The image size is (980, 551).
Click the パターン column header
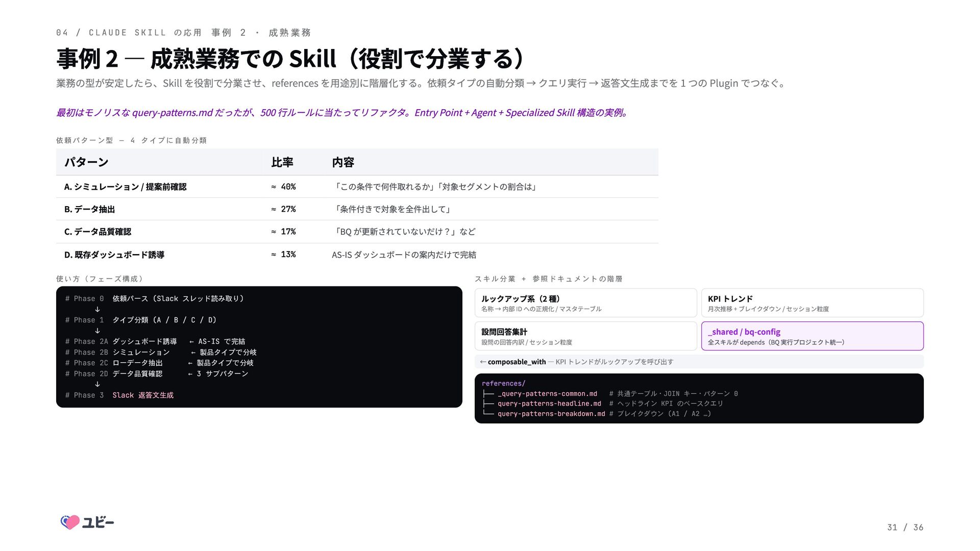coord(86,162)
